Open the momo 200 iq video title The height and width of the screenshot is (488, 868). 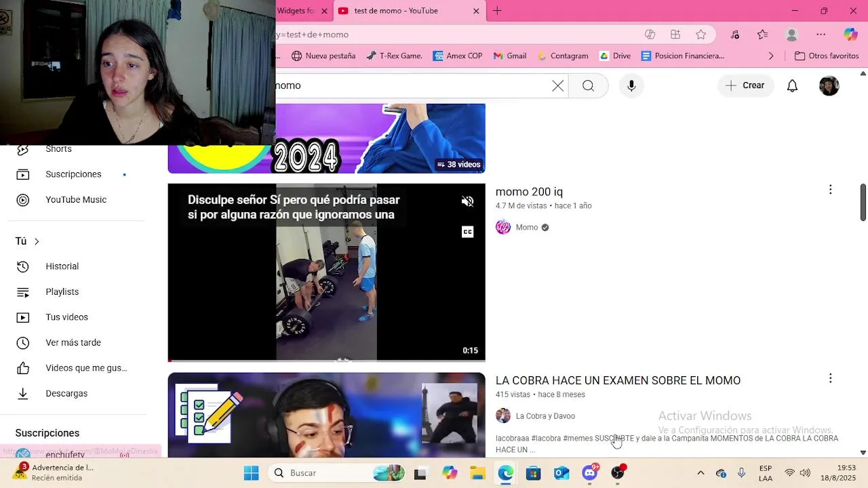coord(529,192)
